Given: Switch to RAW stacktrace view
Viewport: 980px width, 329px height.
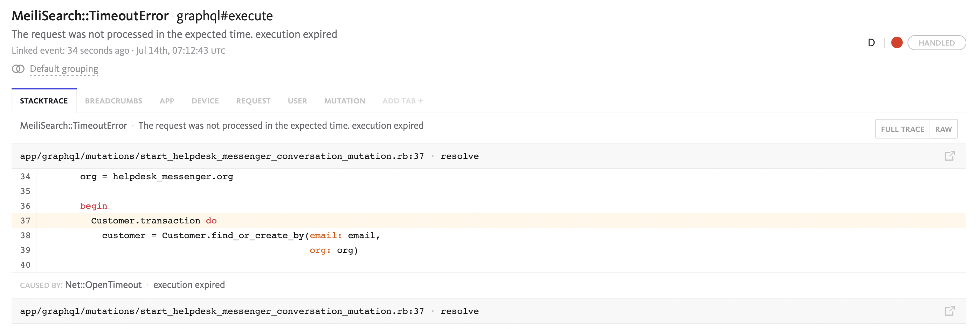Looking at the screenshot, I should pos(944,129).
